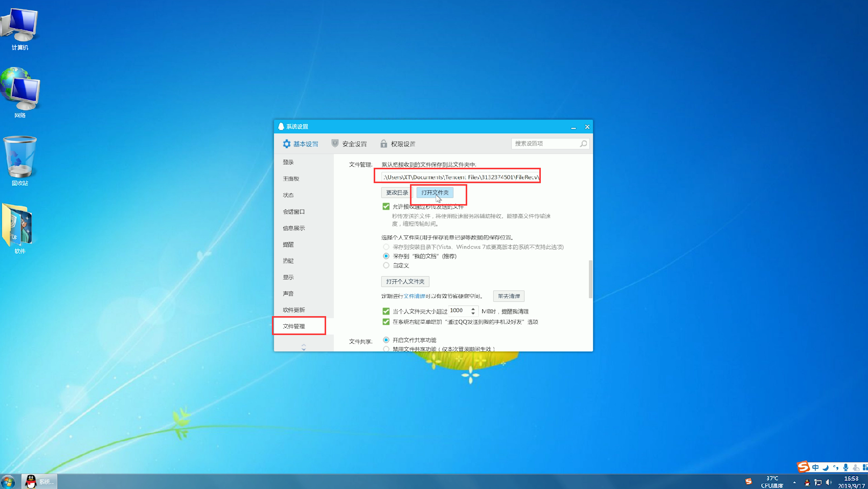Click Sogou microphone voice input icon
Image resolution: width=868 pixels, height=489 pixels.
(x=846, y=468)
